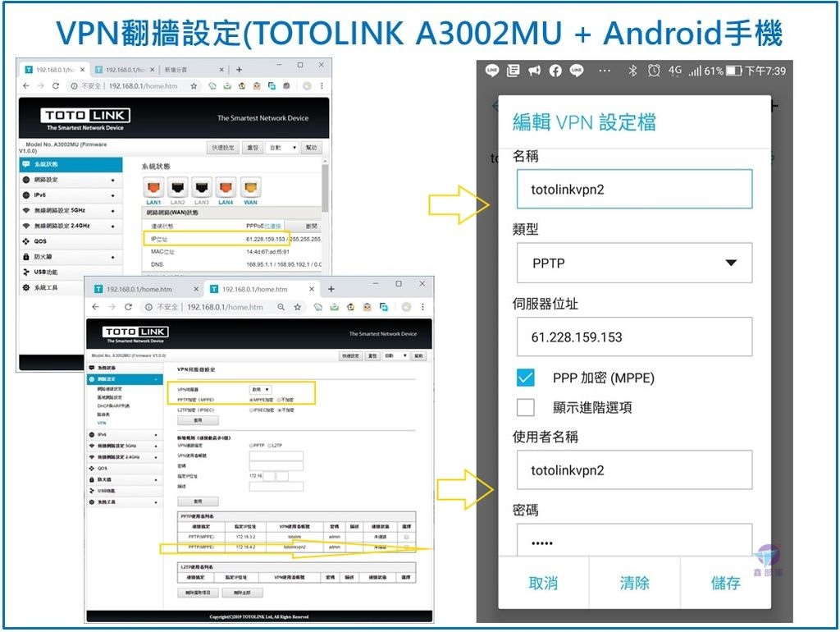Viewport: 840px width, 632px height.
Task: Click LAN2 port icon on status page
Action: [x=177, y=188]
